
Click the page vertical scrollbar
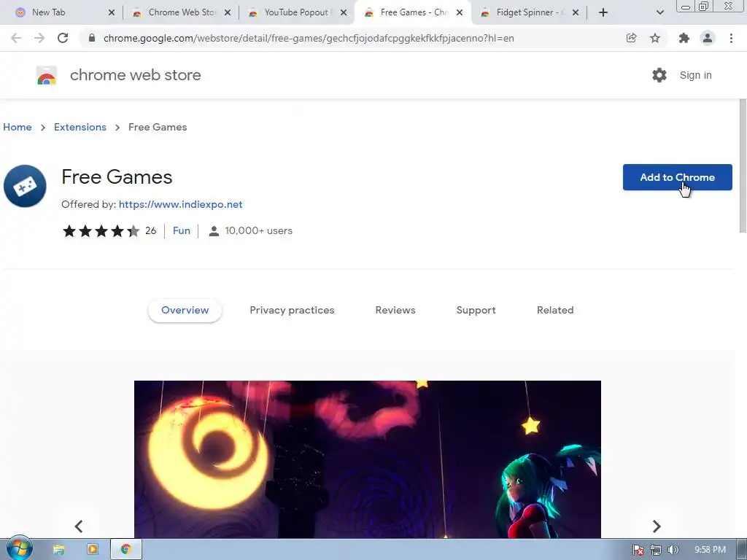743,166
